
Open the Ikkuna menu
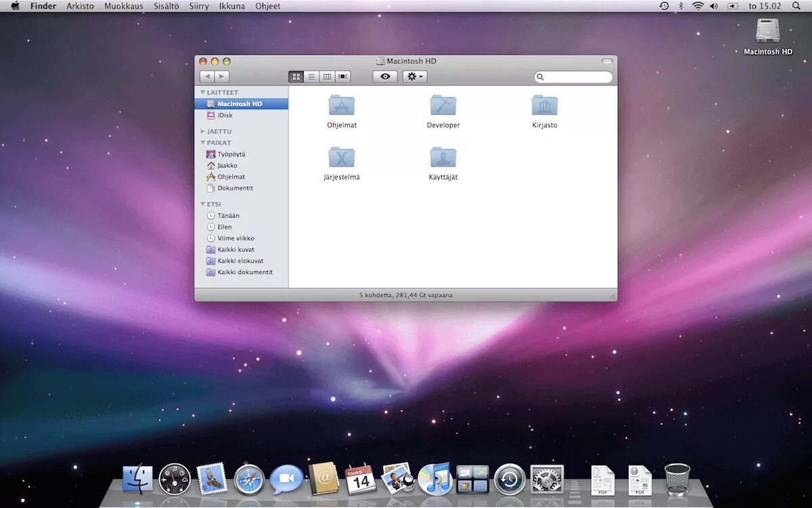click(x=232, y=6)
